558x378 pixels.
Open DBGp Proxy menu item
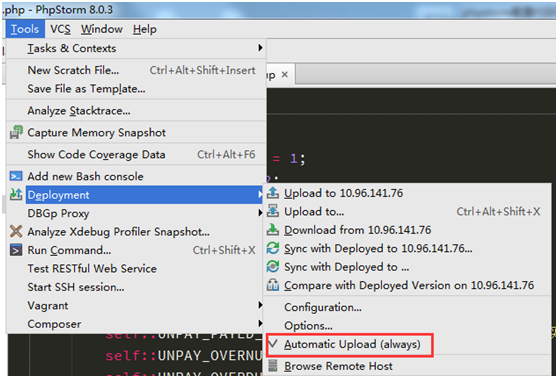coord(136,213)
